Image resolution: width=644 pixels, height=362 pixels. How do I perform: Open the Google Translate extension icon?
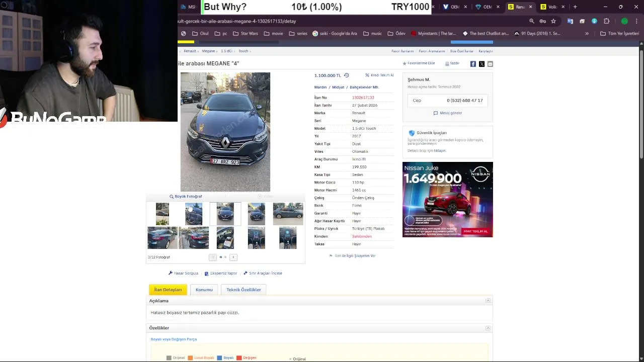(x=570, y=21)
